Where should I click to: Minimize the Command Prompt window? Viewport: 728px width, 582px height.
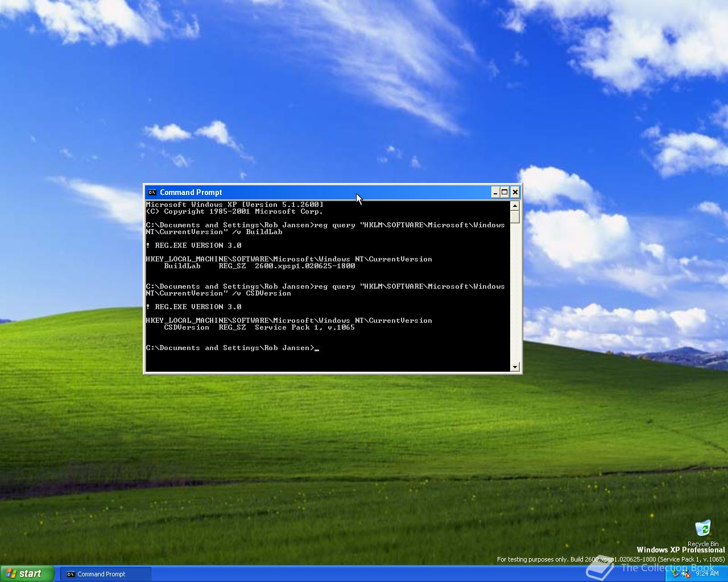[495, 192]
